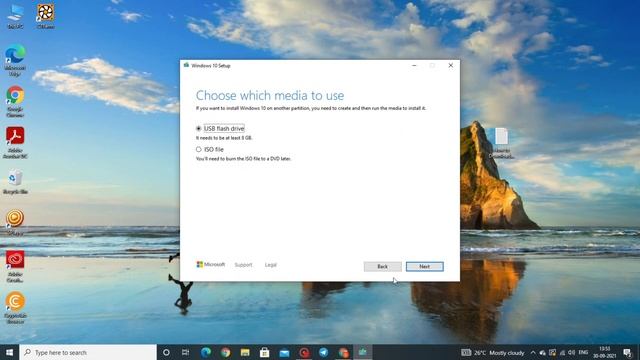The width and height of the screenshot is (640, 360).
Task: Open Microsoft Store from taskbar
Action: (264, 352)
